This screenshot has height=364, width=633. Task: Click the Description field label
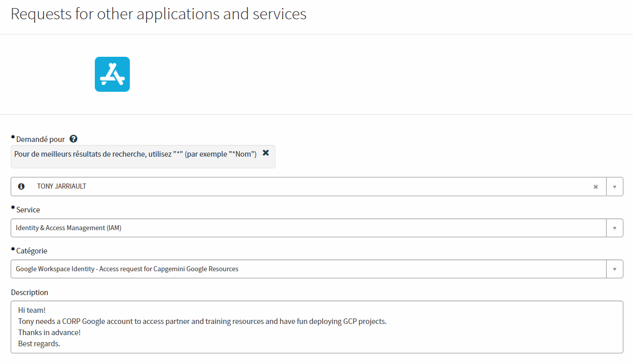(29, 293)
